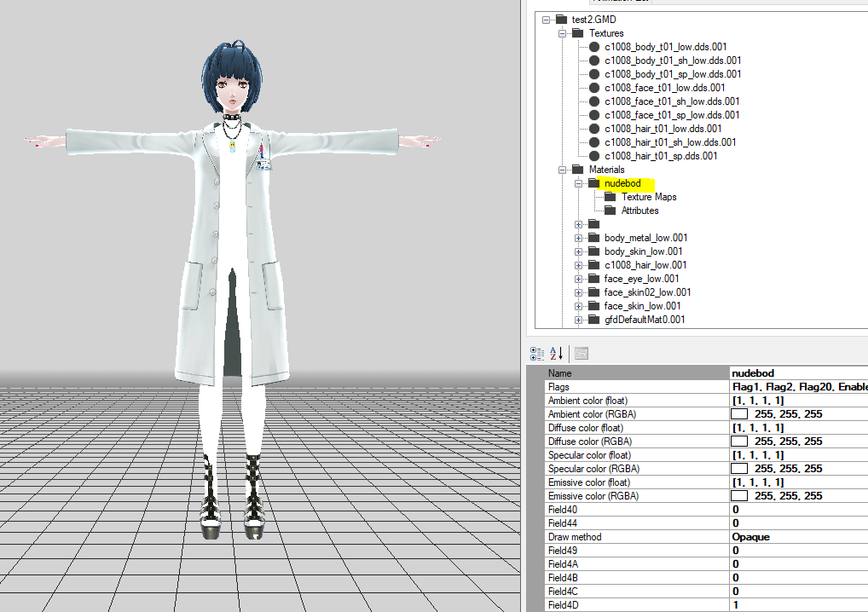Open Diffuse color RGBA swatch

click(739, 441)
